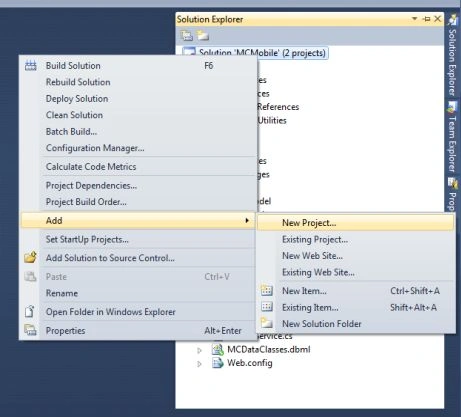Screen dimensions: 461x417
Task: Select Calculate Code Metrics
Action: click(138, 166)
